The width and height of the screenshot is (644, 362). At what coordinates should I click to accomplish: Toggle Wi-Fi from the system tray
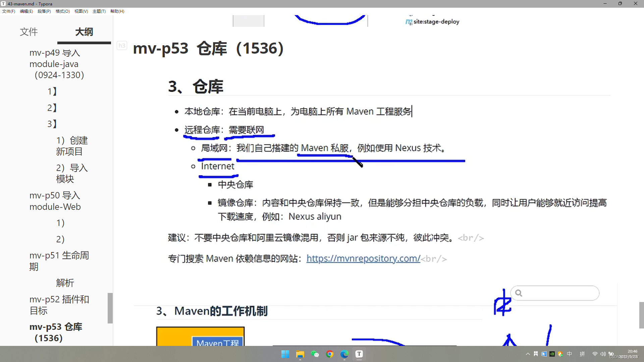coord(595,354)
